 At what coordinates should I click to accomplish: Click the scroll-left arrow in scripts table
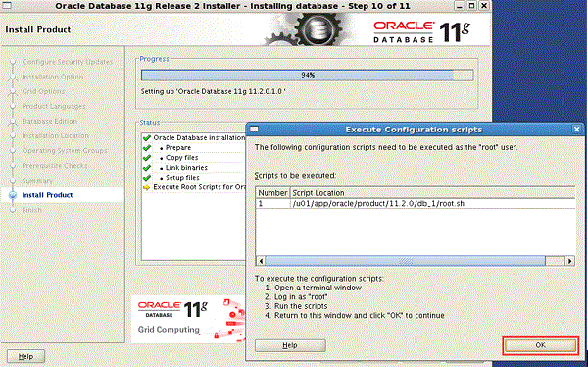[261, 261]
